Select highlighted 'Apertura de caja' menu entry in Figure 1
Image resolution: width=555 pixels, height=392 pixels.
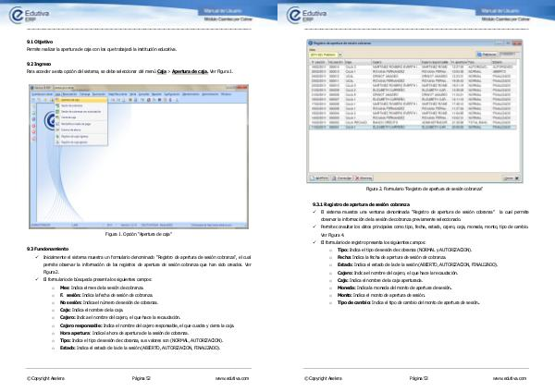point(80,100)
